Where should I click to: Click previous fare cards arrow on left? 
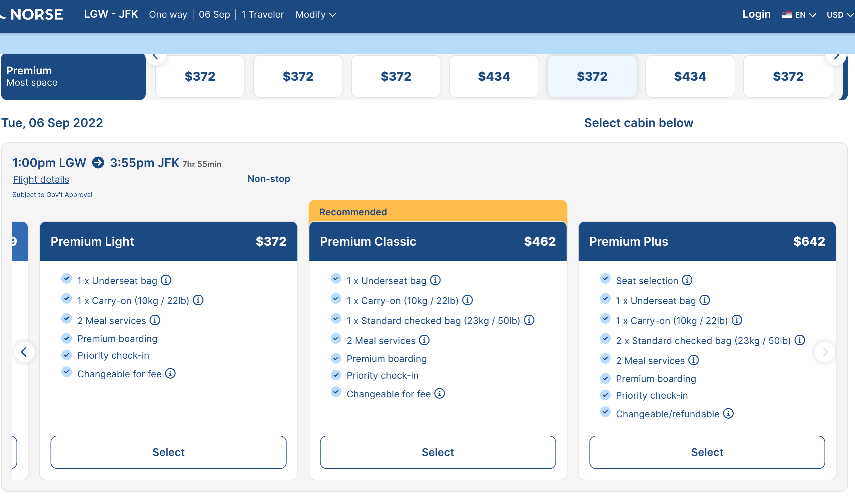24,352
